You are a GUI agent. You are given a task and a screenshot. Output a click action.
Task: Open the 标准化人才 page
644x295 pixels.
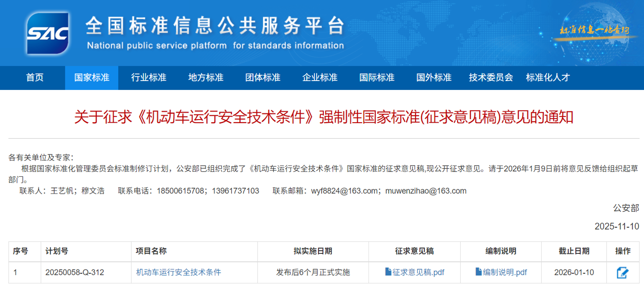click(548, 77)
